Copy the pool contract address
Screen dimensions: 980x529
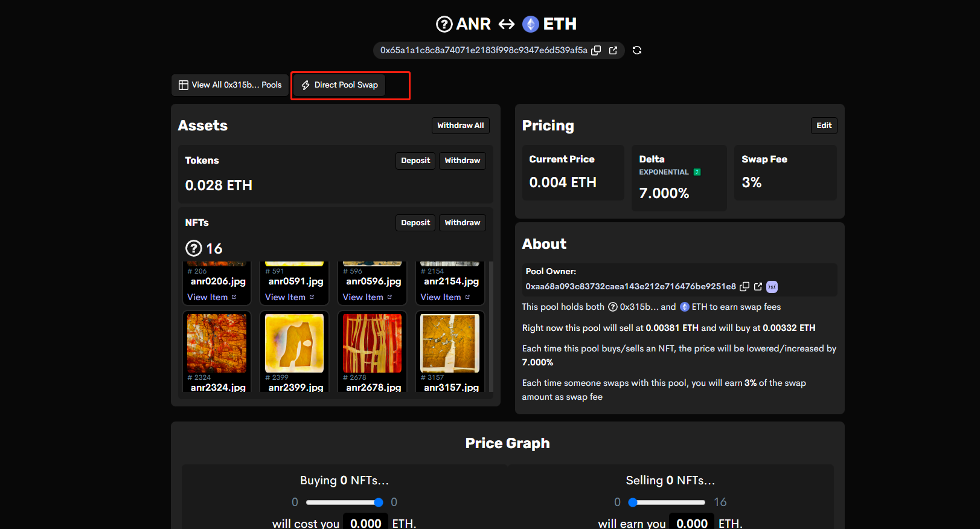click(x=596, y=51)
